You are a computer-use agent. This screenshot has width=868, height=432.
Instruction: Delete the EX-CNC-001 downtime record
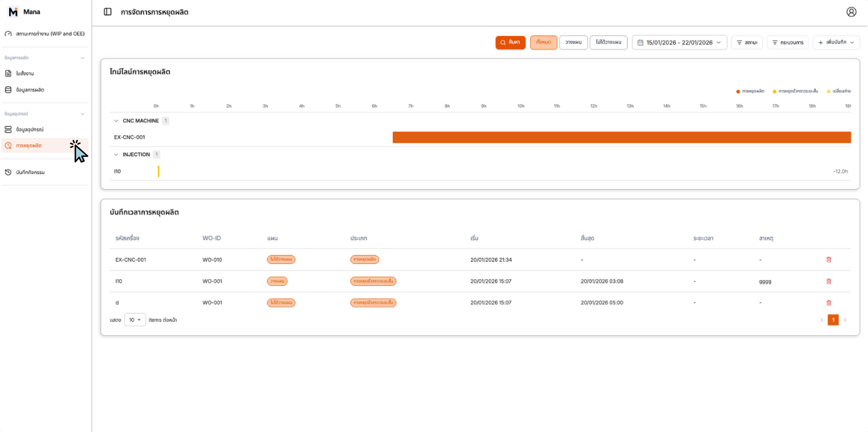pos(828,260)
